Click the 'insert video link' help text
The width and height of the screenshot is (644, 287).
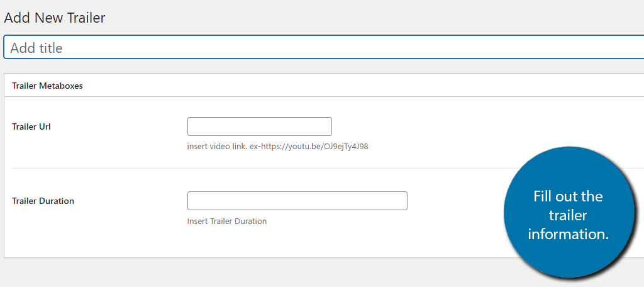(217, 147)
